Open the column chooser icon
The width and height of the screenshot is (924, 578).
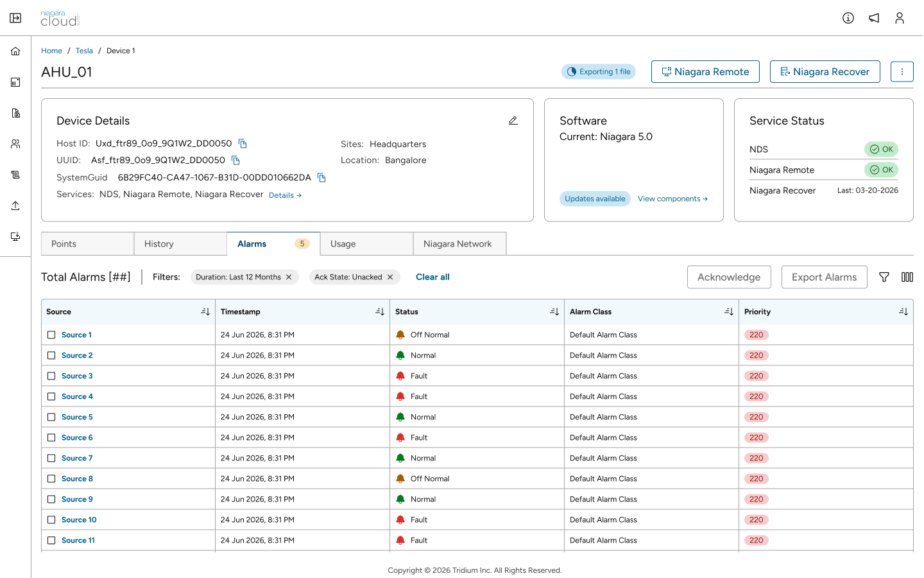pyautogui.click(x=907, y=277)
